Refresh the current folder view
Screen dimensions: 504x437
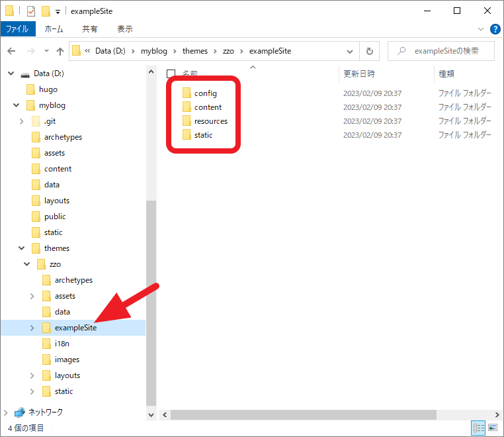click(x=369, y=51)
